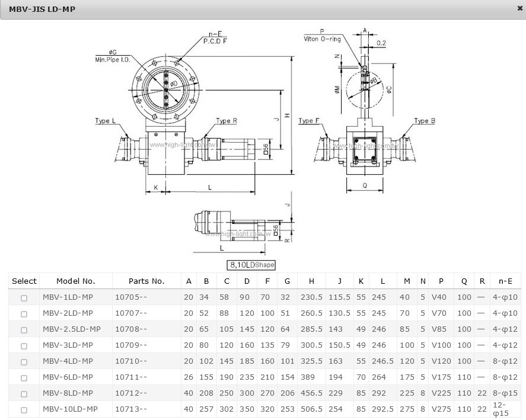Check the MBV-1LD-MP select box
The image size is (526, 420).
[24, 298]
